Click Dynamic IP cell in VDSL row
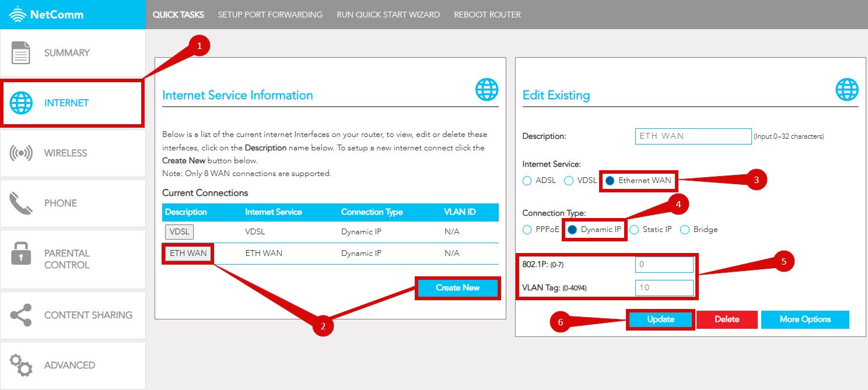 361,232
